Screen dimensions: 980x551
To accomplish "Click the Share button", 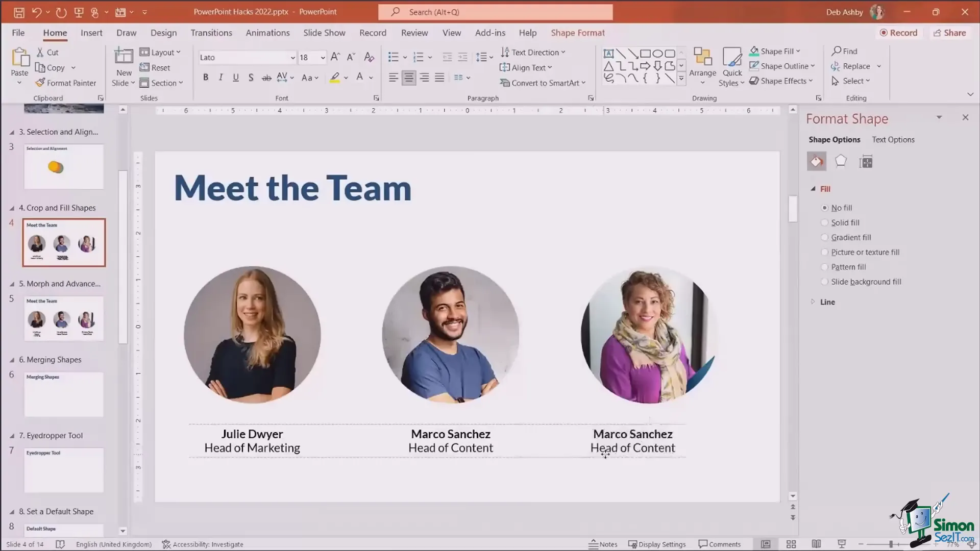I will point(949,33).
